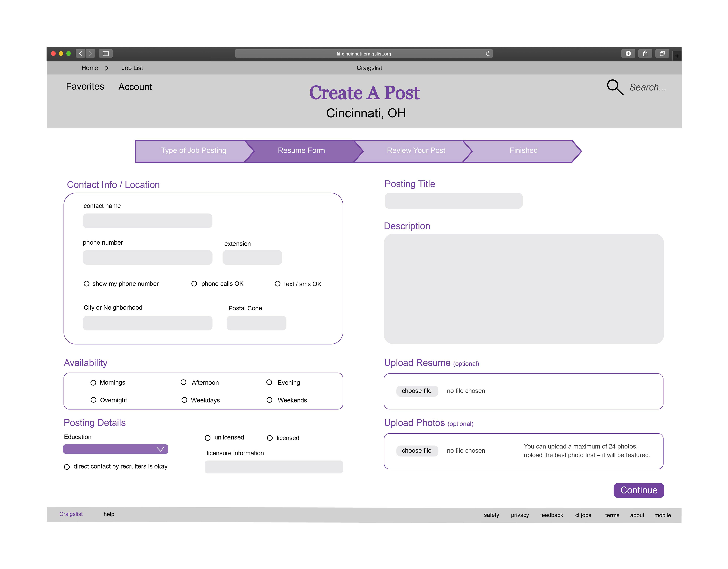Viewport: 728px width, 569px height.
Task: Toggle the Safari sidebar icon
Action: coord(106,53)
